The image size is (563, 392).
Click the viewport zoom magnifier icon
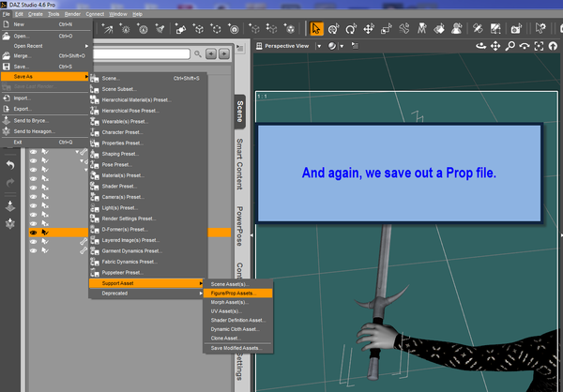[510, 46]
